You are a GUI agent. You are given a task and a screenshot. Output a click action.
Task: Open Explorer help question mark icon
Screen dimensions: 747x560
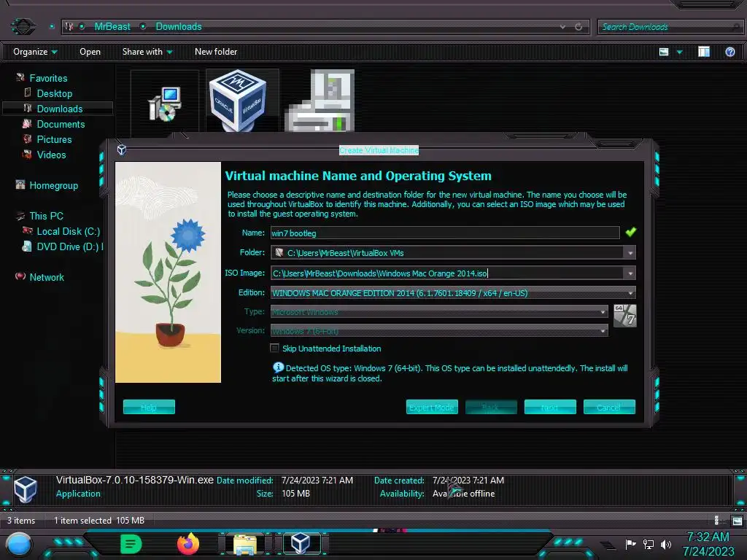pyautogui.click(x=729, y=52)
